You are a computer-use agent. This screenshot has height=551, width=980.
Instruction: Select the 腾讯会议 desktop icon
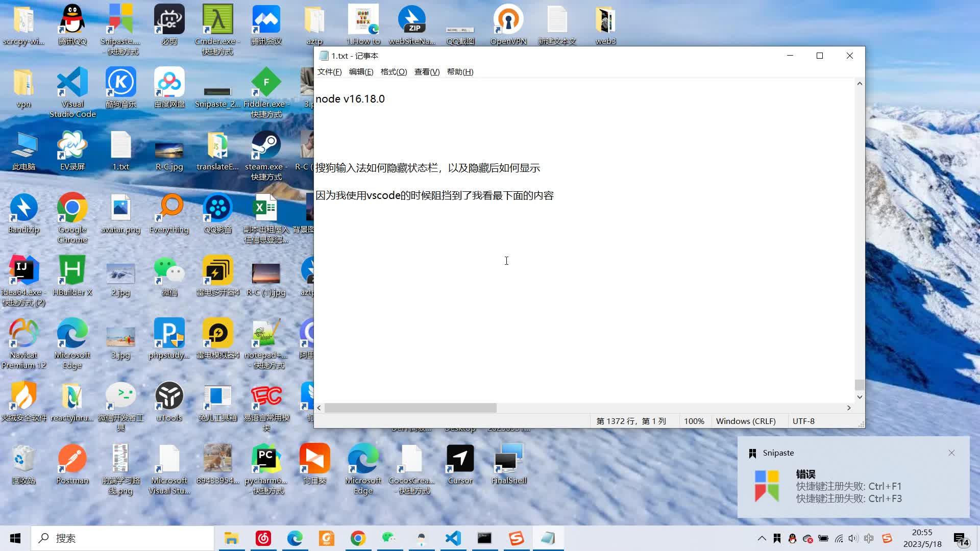266,24
